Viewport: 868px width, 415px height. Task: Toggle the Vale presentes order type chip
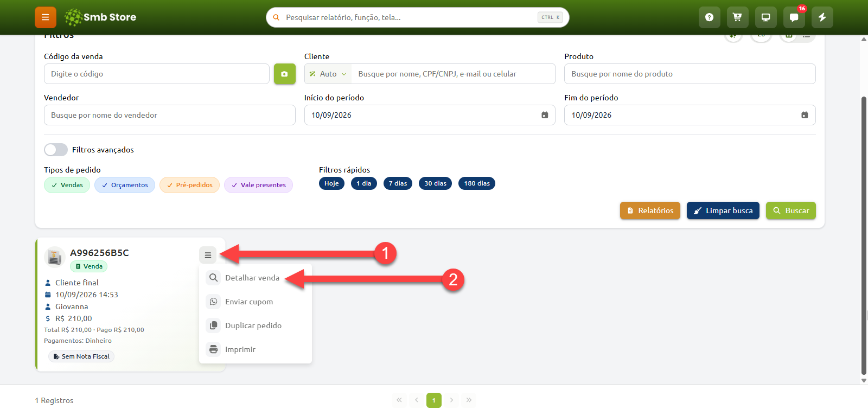click(x=258, y=185)
